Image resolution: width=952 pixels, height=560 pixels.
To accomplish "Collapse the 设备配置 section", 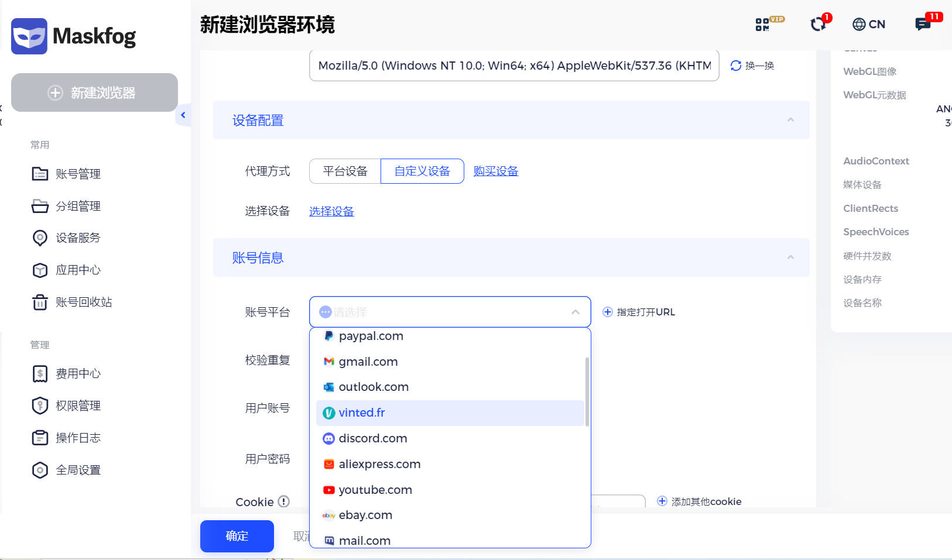I will [x=790, y=120].
